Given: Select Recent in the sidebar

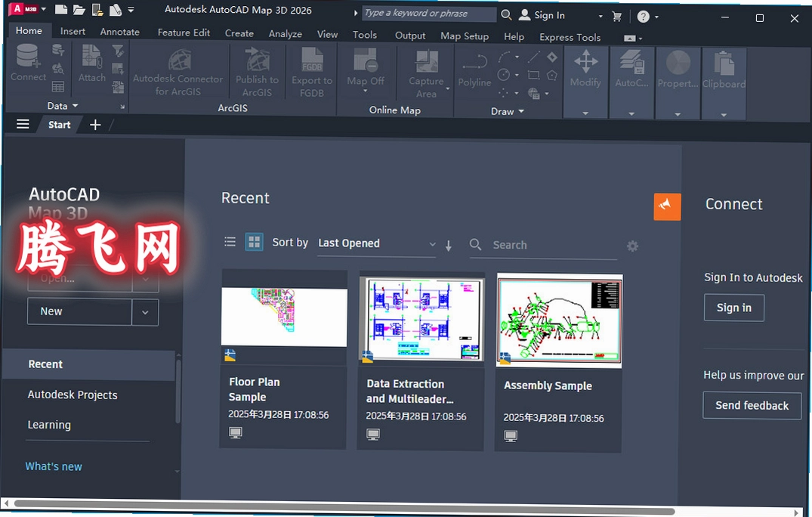Looking at the screenshot, I should click(88, 365).
